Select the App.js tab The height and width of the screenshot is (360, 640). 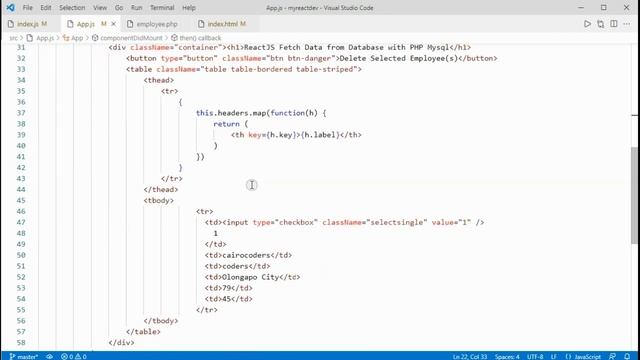[x=86, y=24]
